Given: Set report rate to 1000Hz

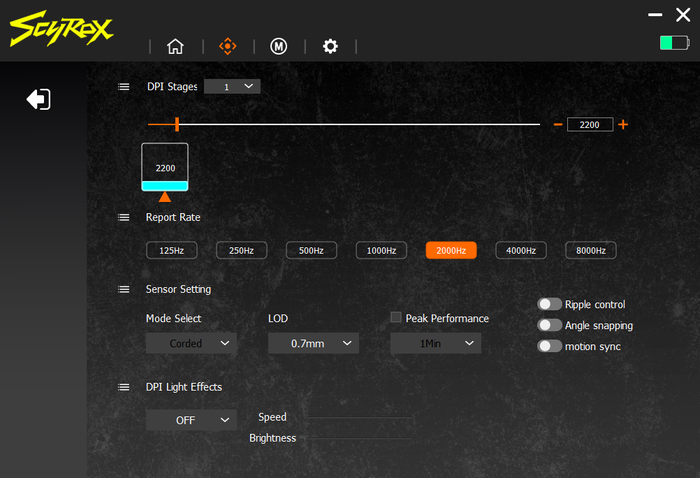Looking at the screenshot, I should pyautogui.click(x=381, y=250).
